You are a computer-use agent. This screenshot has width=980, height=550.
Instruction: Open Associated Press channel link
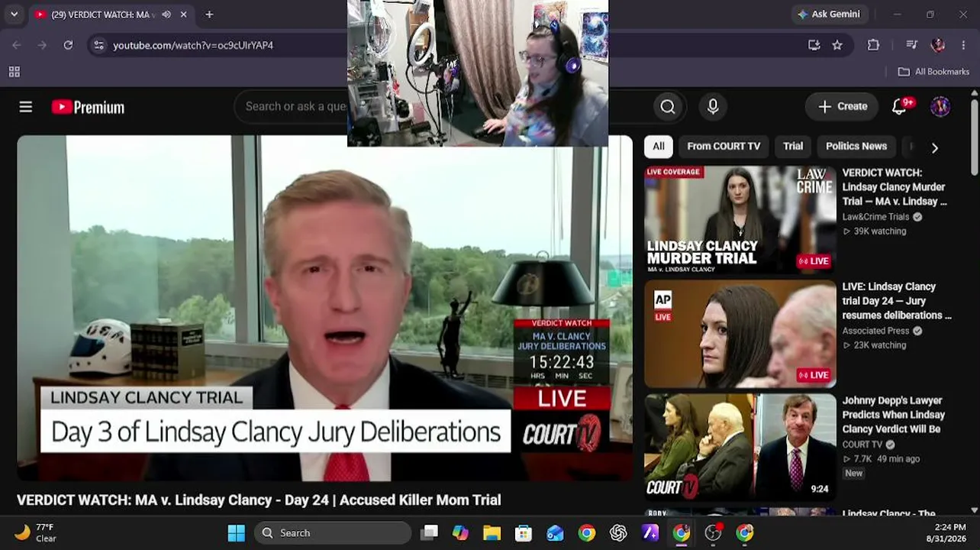[x=875, y=331]
